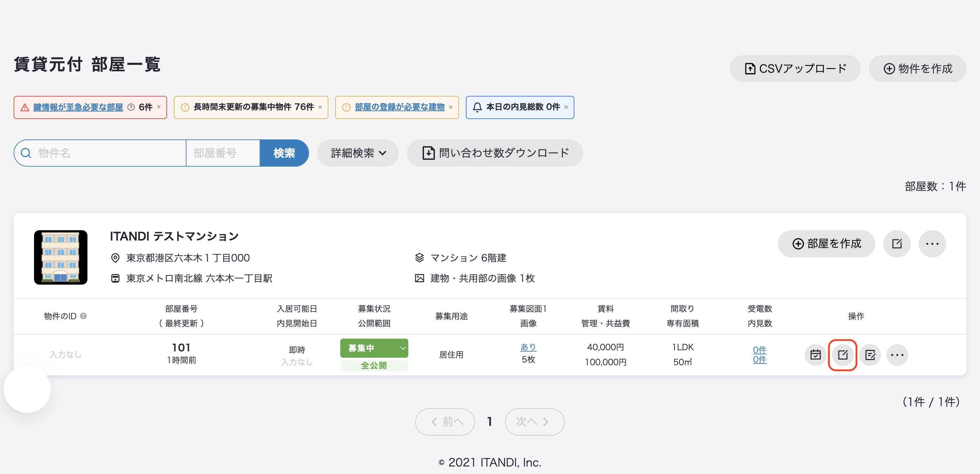Click the 部屋を作成 button
This screenshot has width=980, height=474.
826,244
